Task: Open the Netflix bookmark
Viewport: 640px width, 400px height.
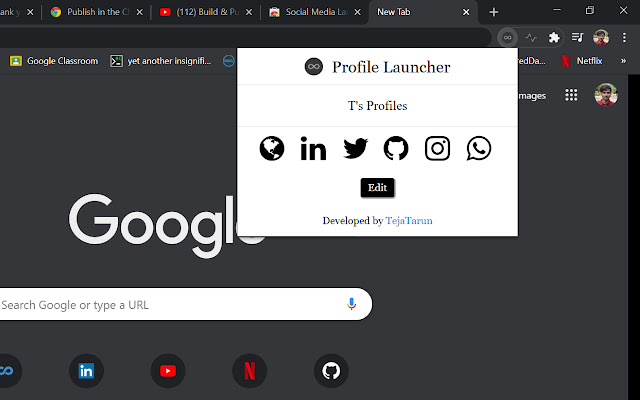Action: [x=582, y=61]
